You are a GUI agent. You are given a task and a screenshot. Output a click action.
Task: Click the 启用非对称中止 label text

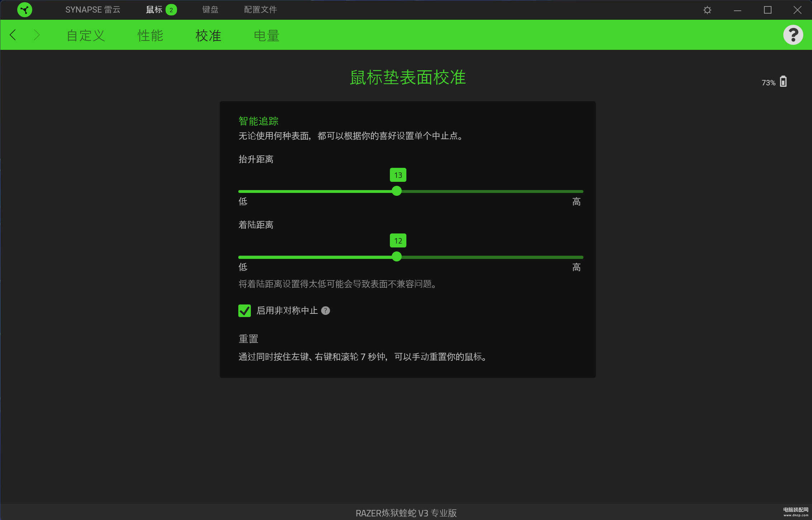click(x=287, y=311)
